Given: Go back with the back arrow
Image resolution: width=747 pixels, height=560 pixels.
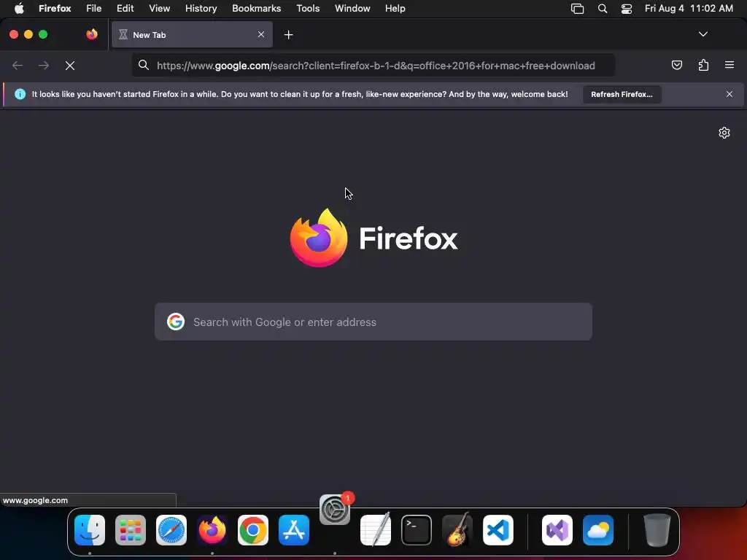Looking at the screenshot, I should click(x=18, y=65).
